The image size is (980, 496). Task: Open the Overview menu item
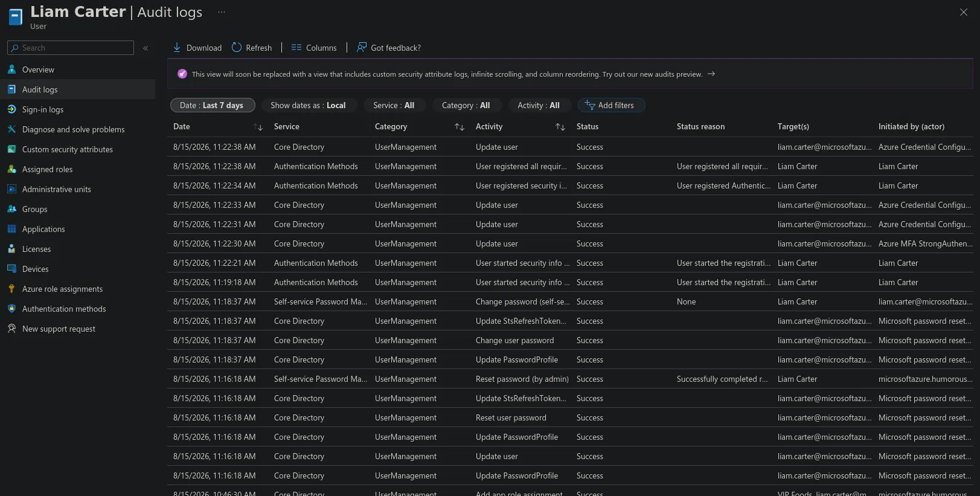77,69
